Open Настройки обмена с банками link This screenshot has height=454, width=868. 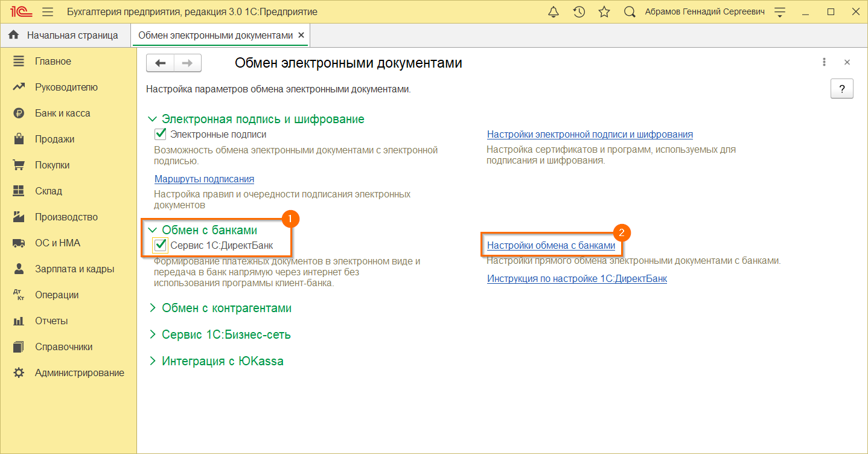[551, 246]
